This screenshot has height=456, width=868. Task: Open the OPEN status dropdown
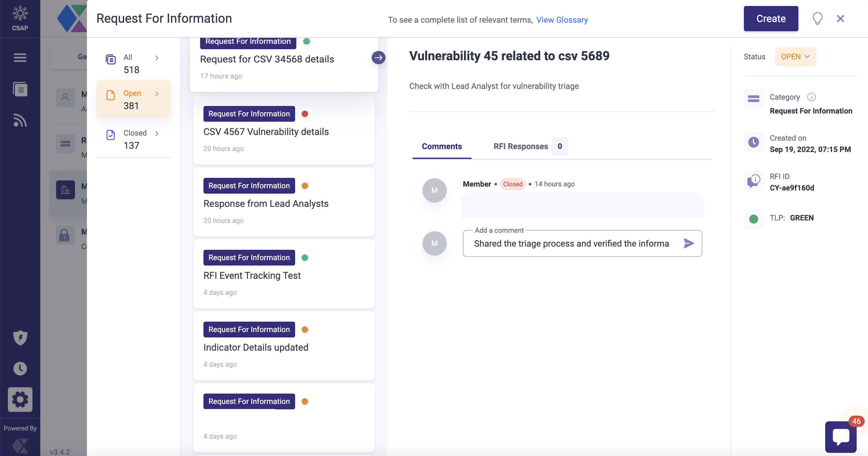pyautogui.click(x=795, y=57)
